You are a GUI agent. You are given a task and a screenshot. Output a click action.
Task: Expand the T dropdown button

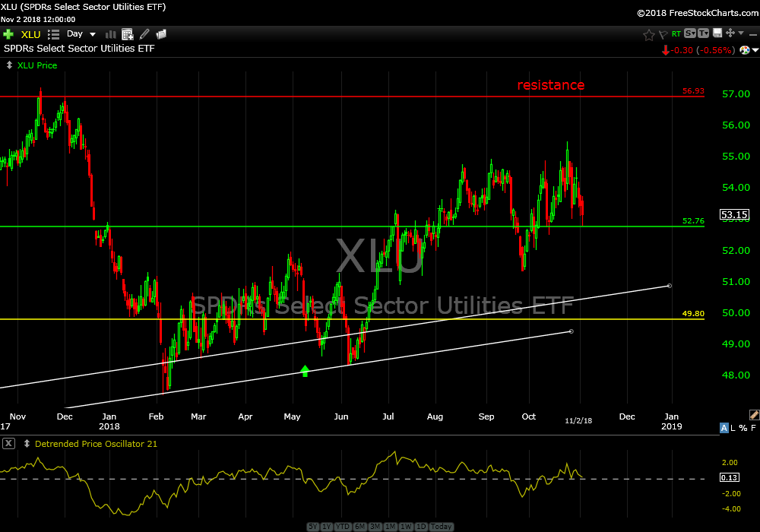(x=703, y=33)
